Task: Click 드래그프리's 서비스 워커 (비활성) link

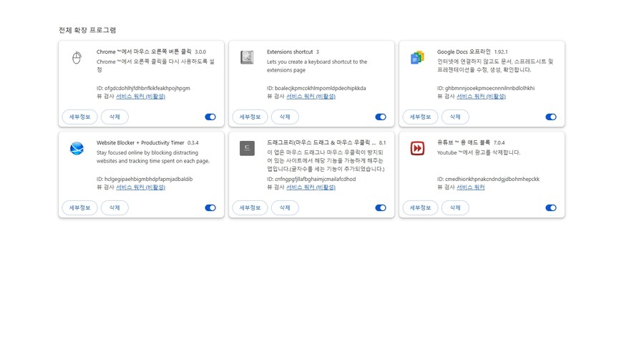Action: click(x=311, y=187)
